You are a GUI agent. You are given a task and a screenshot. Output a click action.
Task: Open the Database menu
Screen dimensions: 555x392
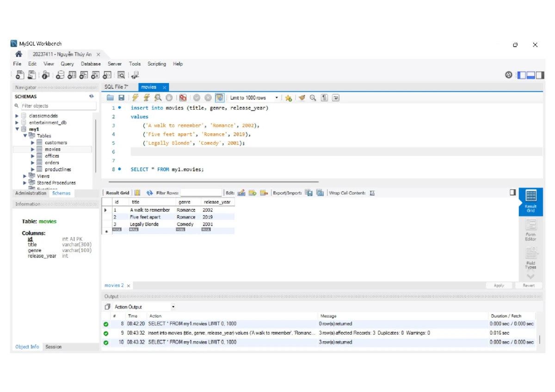point(91,64)
